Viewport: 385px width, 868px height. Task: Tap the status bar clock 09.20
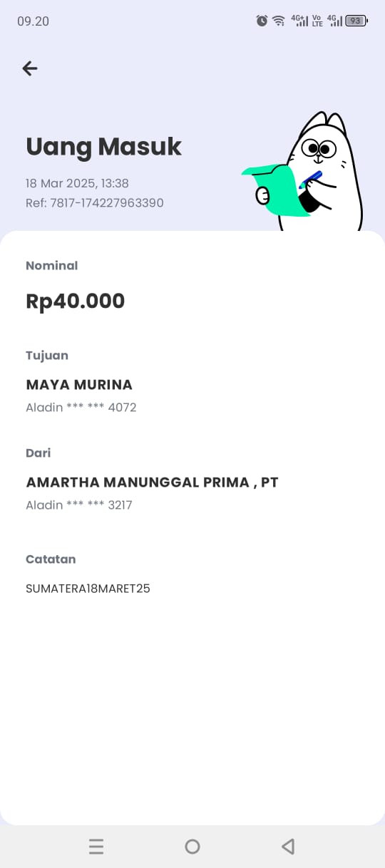coord(33,21)
